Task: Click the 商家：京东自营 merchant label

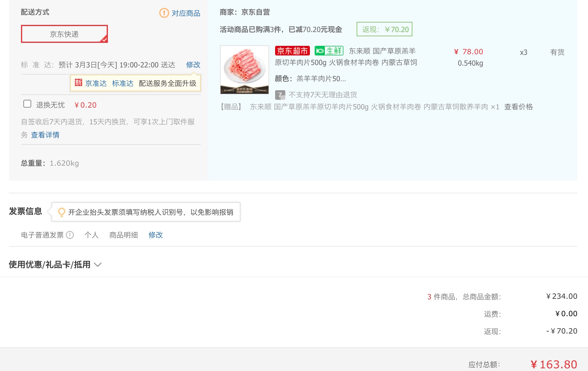Action: pos(245,12)
